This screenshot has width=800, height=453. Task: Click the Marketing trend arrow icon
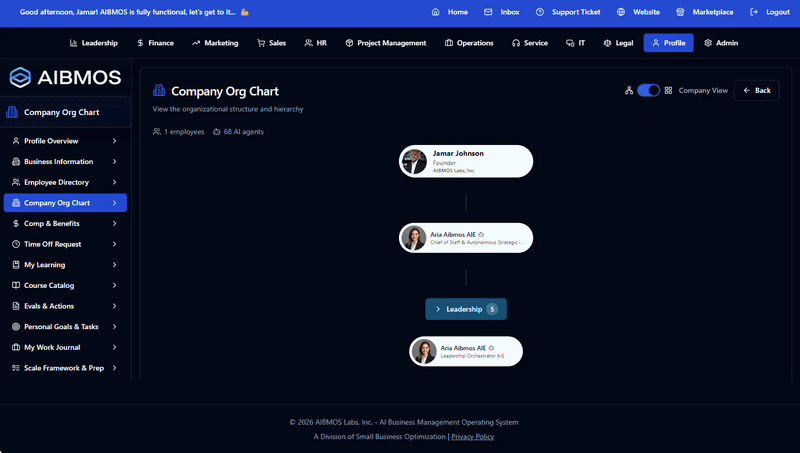point(196,43)
